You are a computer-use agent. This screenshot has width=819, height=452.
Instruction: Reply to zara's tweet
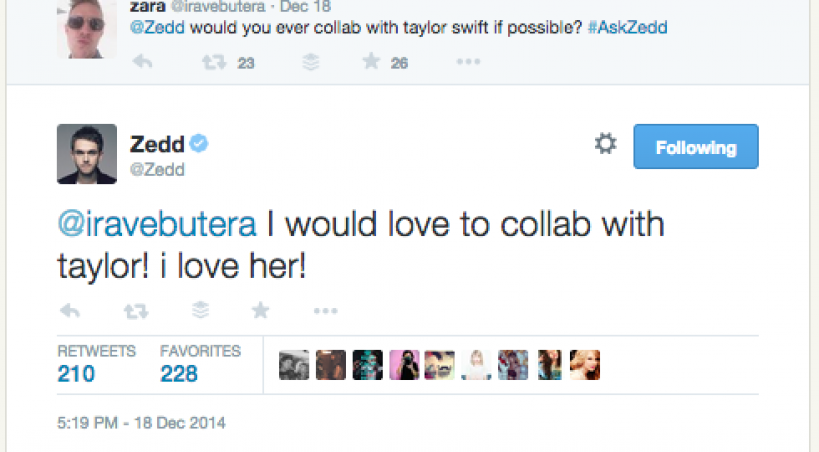click(x=141, y=63)
